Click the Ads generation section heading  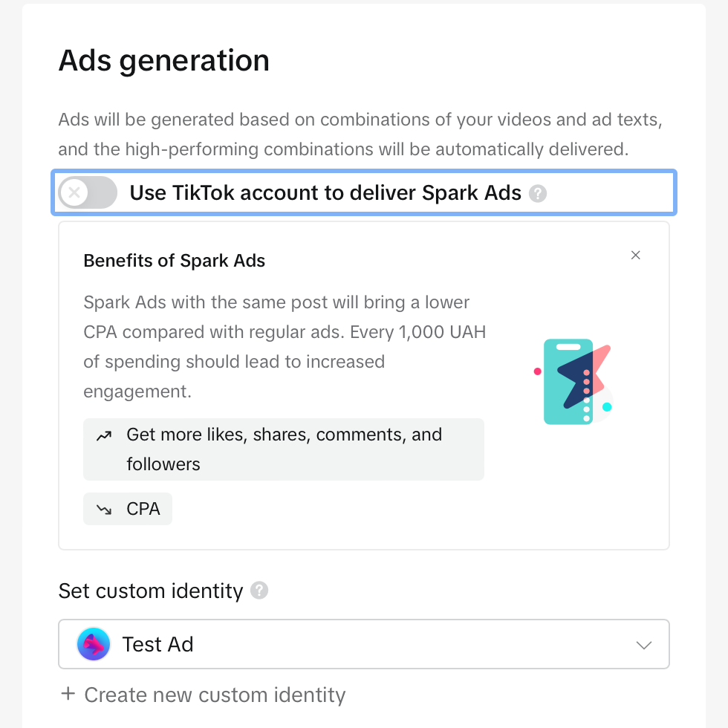tap(164, 61)
